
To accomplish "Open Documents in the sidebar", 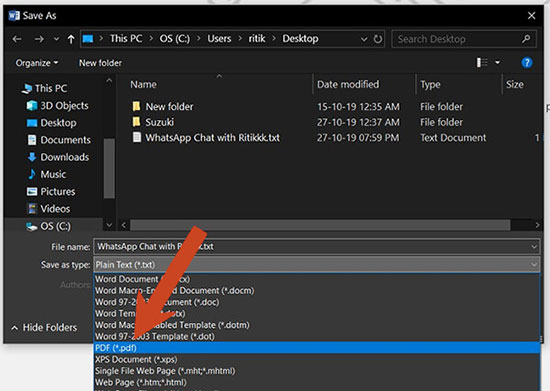I will click(59, 140).
